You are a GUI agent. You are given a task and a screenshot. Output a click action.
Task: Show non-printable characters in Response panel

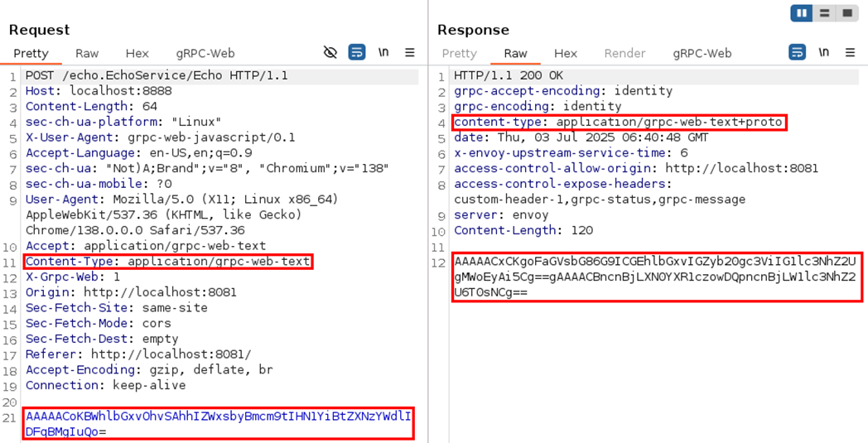tap(823, 52)
